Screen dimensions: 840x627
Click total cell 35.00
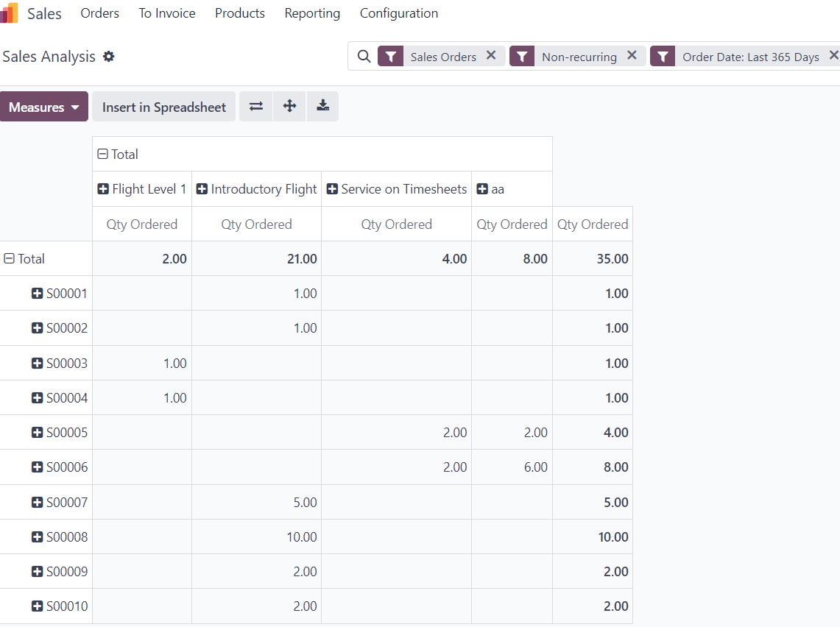(593, 258)
